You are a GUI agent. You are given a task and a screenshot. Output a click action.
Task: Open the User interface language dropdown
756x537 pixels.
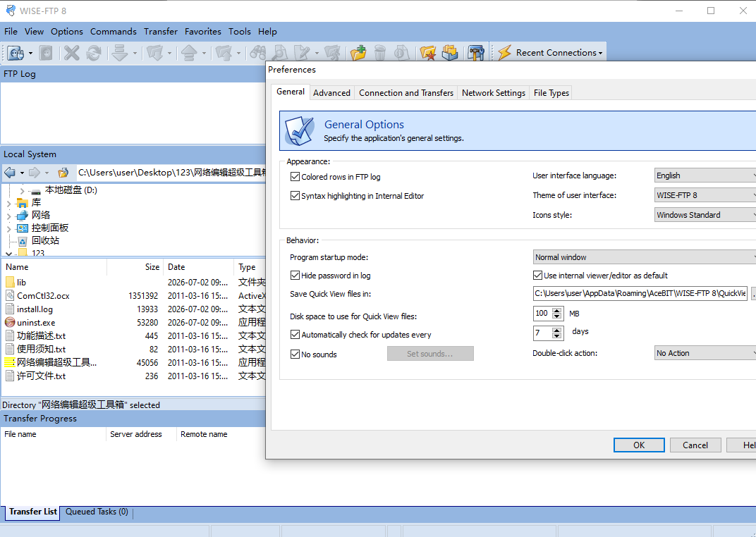[x=705, y=175]
